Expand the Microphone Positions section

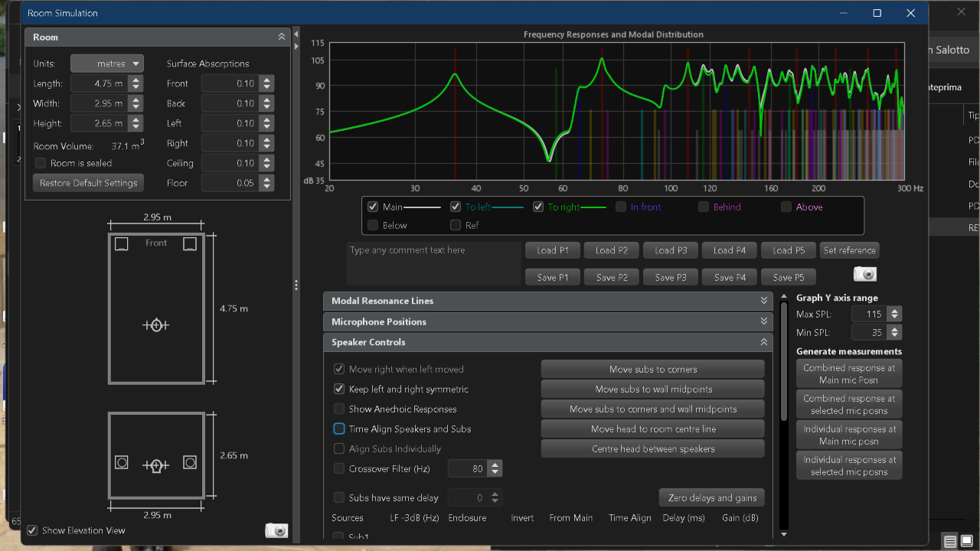547,321
